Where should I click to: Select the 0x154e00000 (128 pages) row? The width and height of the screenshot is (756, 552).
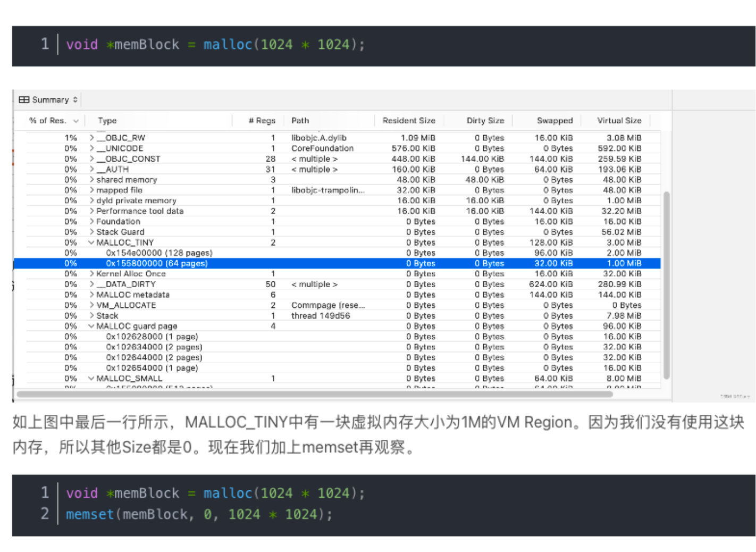point(338,253)
